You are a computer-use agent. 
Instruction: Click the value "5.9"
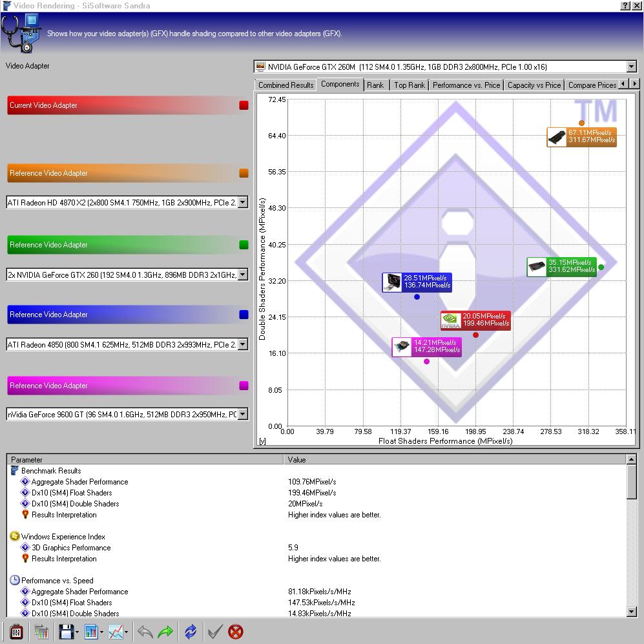[293, 548]
